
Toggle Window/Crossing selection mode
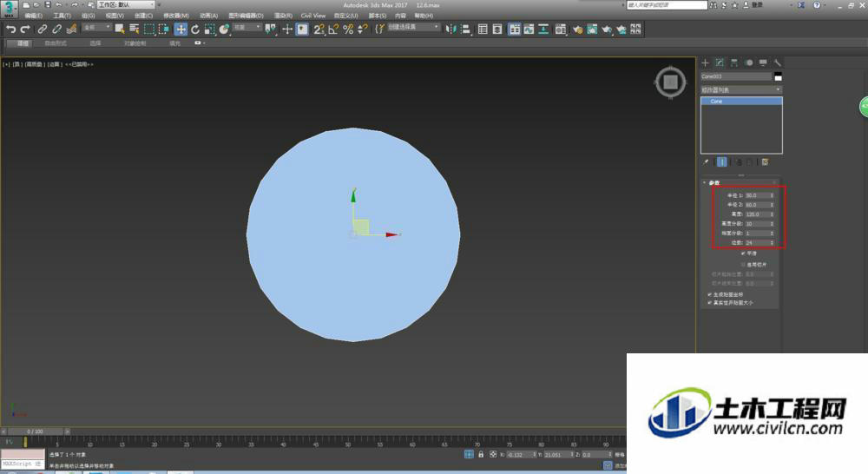point(164,30)
